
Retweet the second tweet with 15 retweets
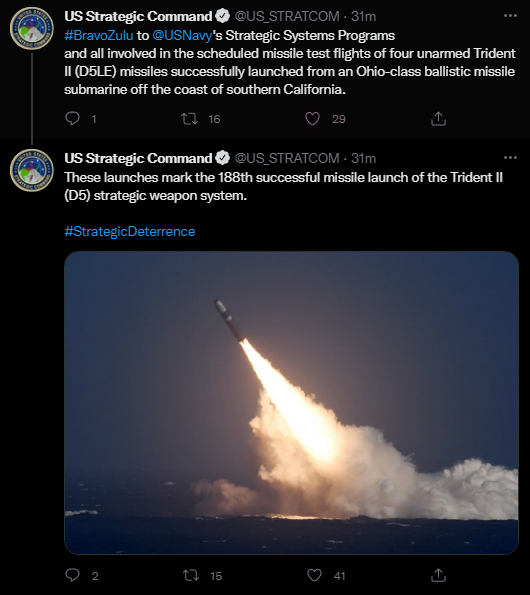tap(190, 575)
